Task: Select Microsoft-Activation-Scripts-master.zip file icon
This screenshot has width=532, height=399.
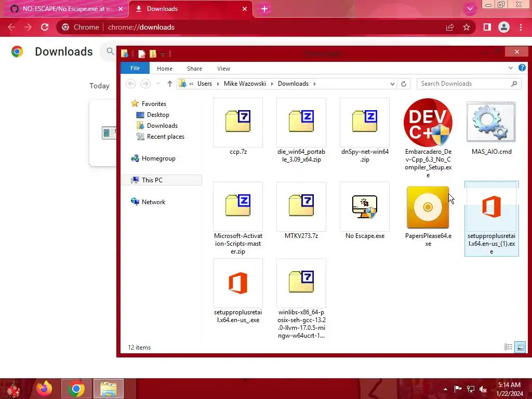Action: click(238, 206)
